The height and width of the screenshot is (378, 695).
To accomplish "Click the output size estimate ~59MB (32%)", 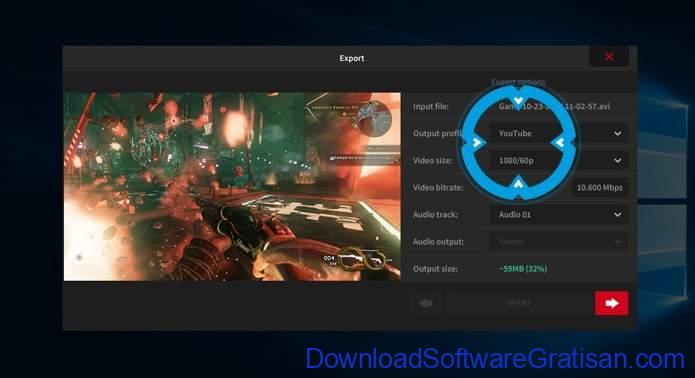I will (x=523, y=269).
